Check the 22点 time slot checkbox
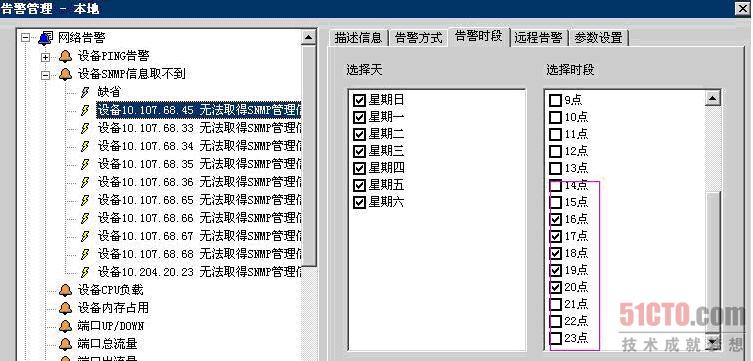The width and height of the screenshot is (753, 361). [x=556, y=321]
